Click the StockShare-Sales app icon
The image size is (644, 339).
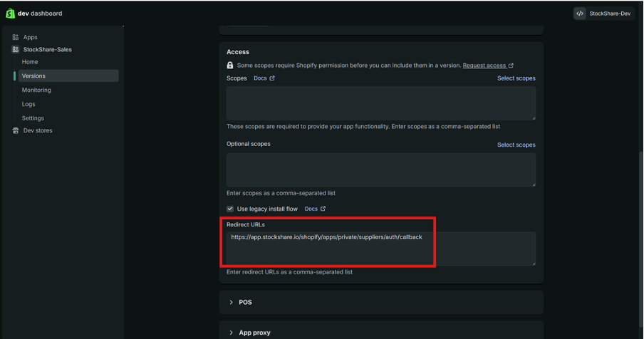(x=16, y=50)
